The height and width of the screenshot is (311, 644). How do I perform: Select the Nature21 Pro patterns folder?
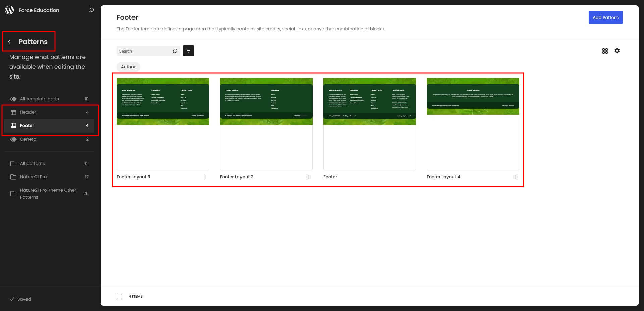coord(34,177)
